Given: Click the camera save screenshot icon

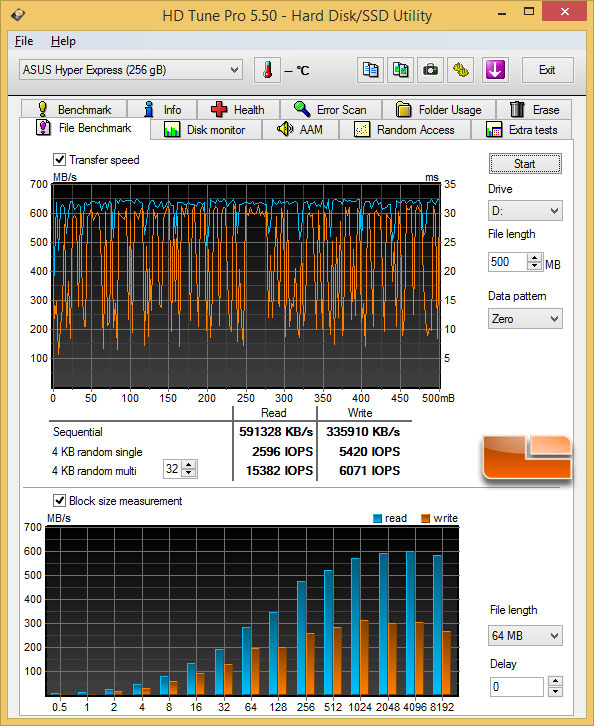Looking at the screenshot, I should click(430, 70).
